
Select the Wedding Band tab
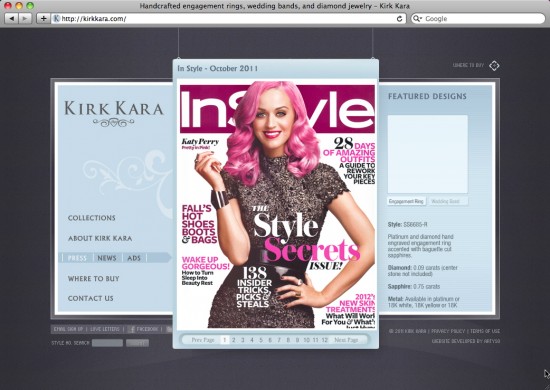pyautogui.click(x=448, y=201)
